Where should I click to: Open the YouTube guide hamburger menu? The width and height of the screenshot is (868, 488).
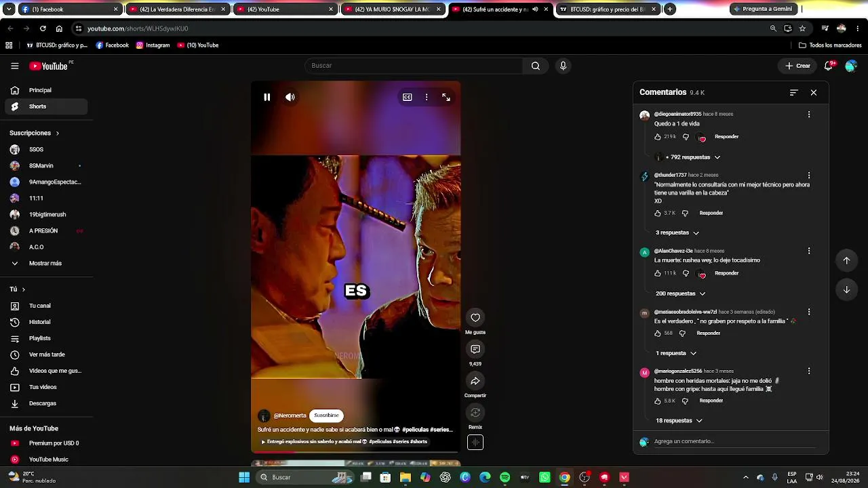point(14,66)
